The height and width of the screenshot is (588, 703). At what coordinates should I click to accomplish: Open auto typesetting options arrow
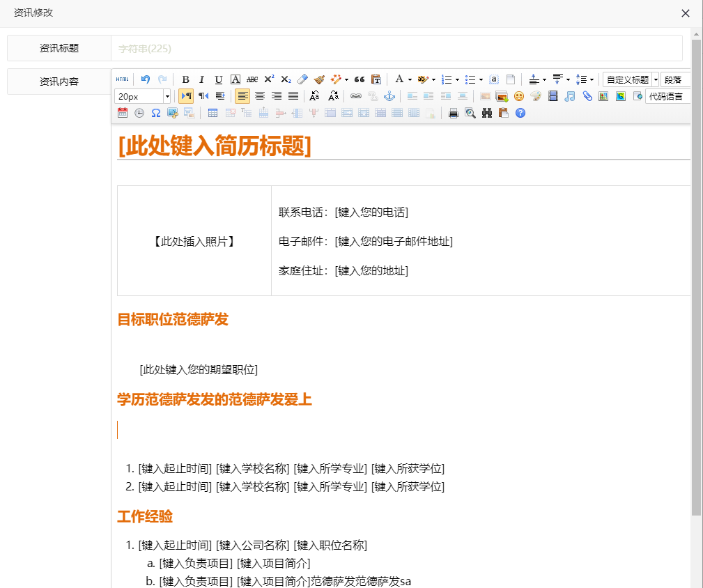346,80
